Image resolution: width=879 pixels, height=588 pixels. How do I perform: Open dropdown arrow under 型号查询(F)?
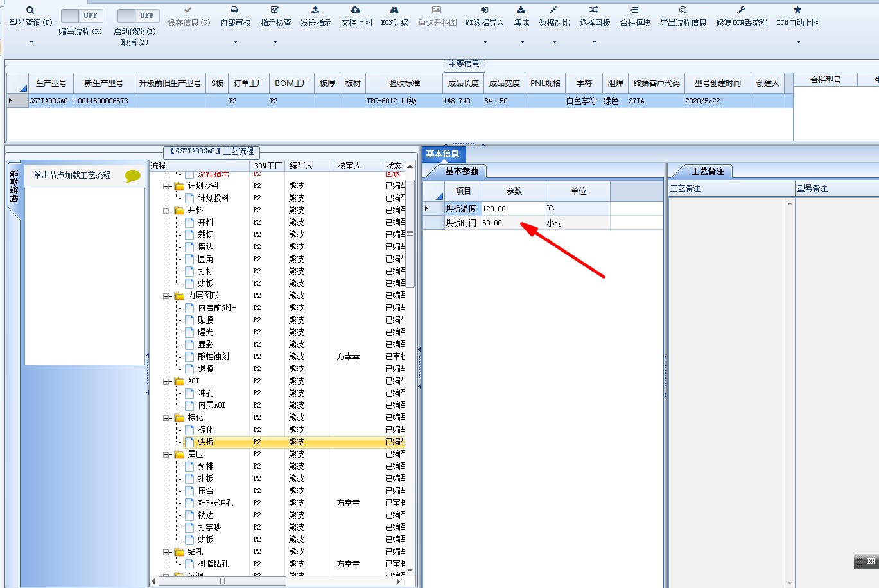point(30,42)
